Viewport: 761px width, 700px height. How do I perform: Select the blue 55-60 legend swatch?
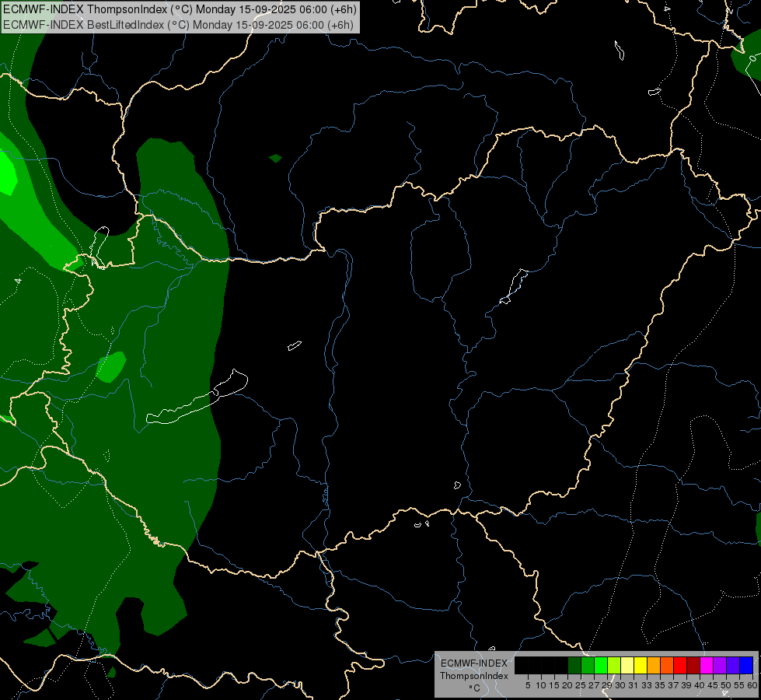(x=746, y=665)
